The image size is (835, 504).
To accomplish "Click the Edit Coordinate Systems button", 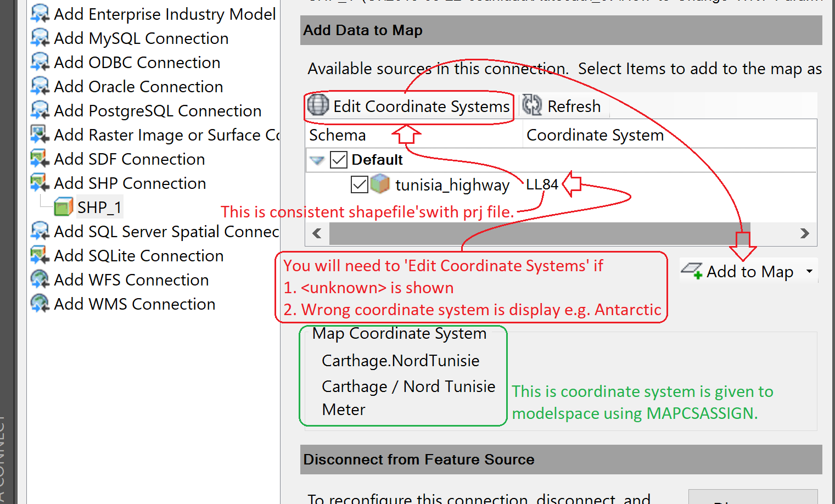I will pyautogui.click(x=408, y=106).
